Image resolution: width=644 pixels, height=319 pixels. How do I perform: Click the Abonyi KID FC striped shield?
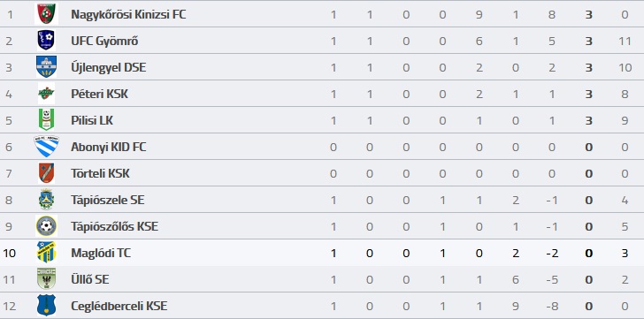point(46,147)
